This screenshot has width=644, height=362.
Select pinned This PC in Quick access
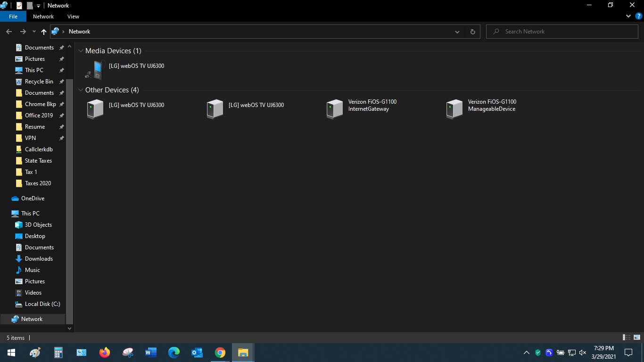click(34, 70)
